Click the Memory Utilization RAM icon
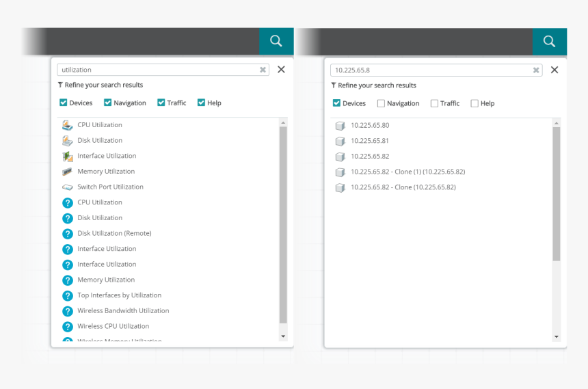The height and width of the screenshot is (389, 588). (67, 172)
